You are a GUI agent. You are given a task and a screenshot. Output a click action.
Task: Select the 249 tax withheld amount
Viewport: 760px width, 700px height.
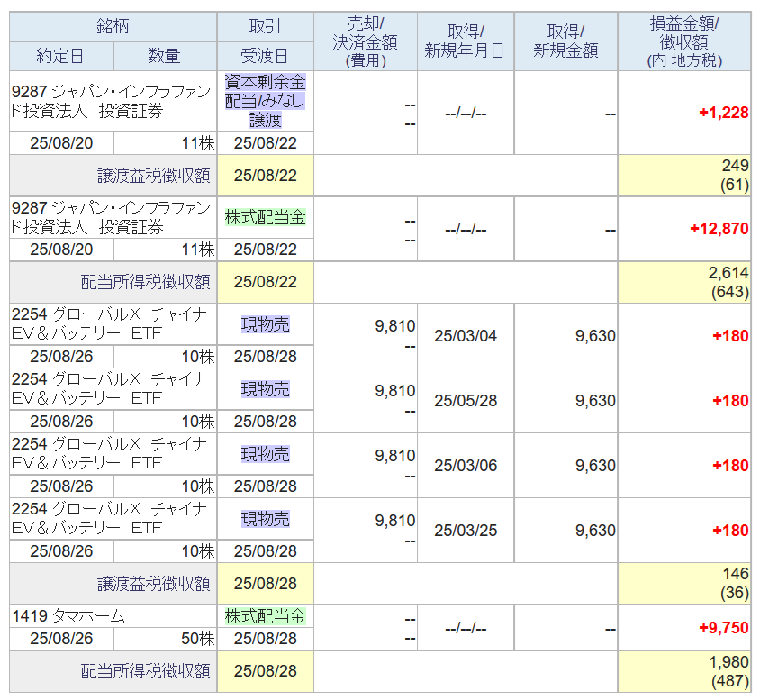tap(736, 165)
